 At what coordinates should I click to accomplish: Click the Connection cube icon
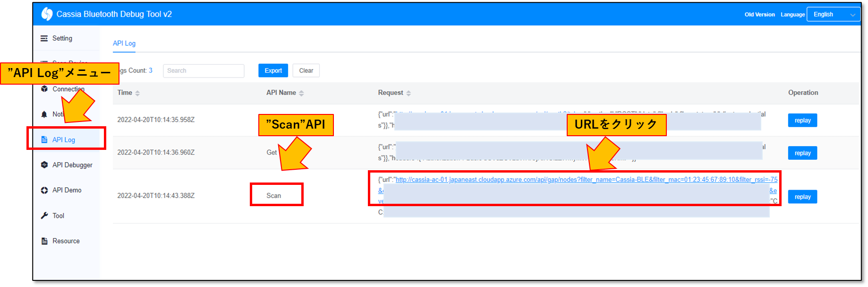(x=44, y=89)
